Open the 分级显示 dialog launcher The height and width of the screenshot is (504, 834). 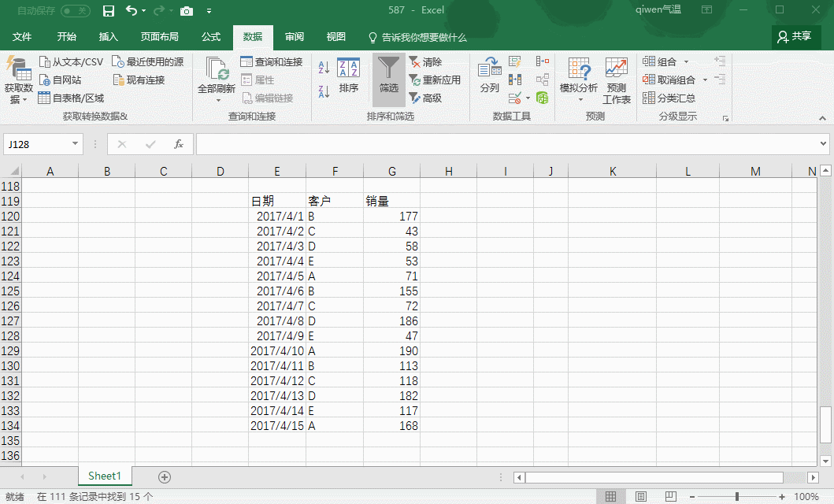click(x=725, y=118)
